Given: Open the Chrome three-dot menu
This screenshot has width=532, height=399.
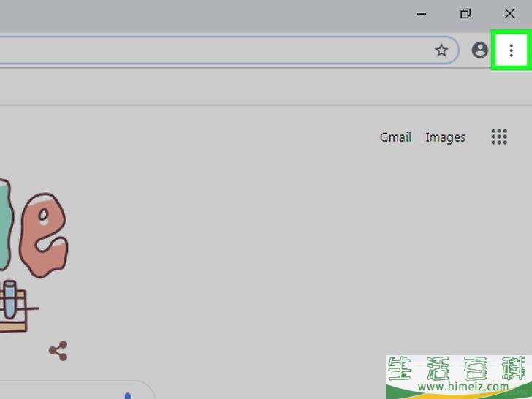Looking at the screenshot, I should coord(511,50).
